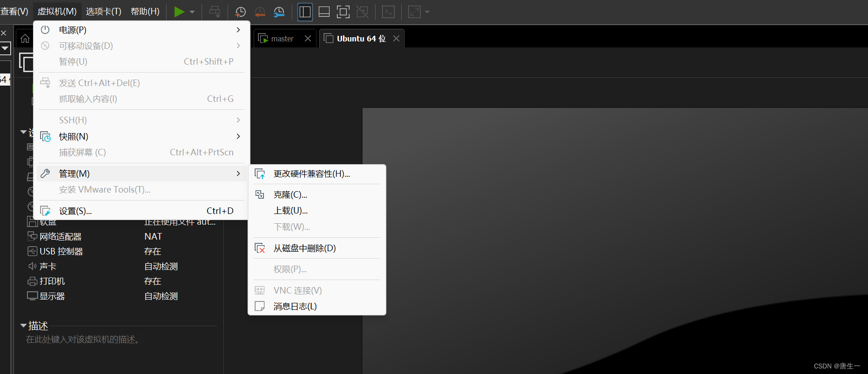
Task: Click the Unity mode toolbar icon
Action: 362,12
